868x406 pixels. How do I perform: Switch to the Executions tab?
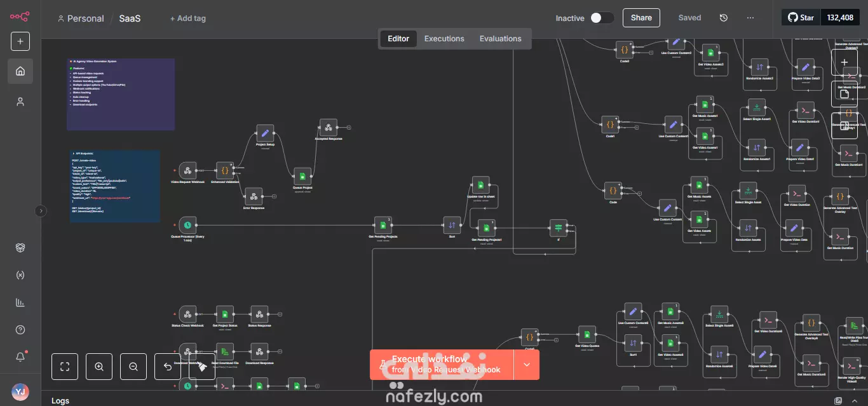tap(444, 39)
